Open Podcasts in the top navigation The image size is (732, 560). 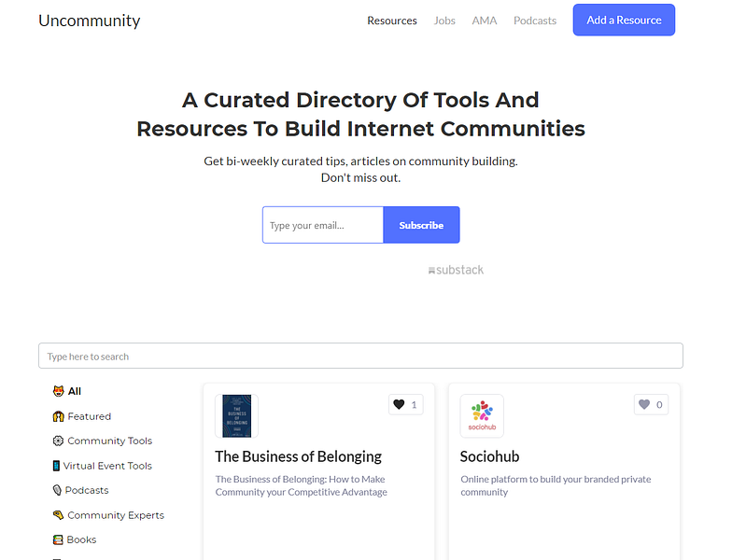[x=535, y=21]
